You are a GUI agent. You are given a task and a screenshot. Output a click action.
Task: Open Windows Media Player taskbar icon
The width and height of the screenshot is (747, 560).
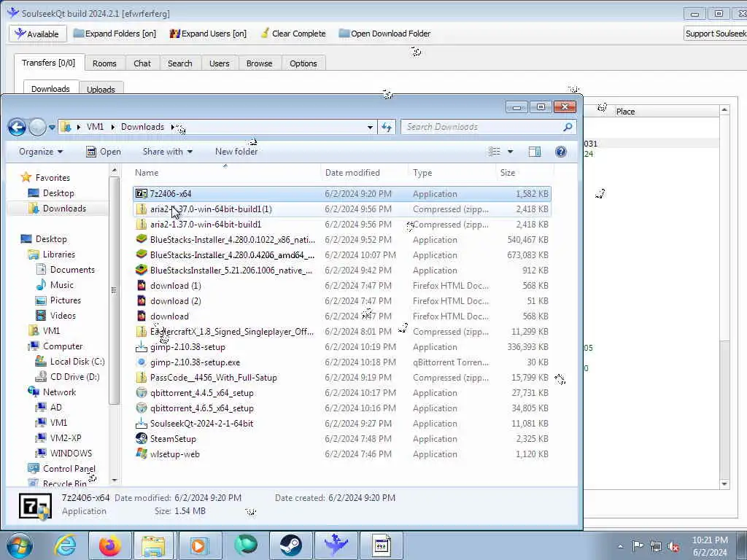point(198,545)
